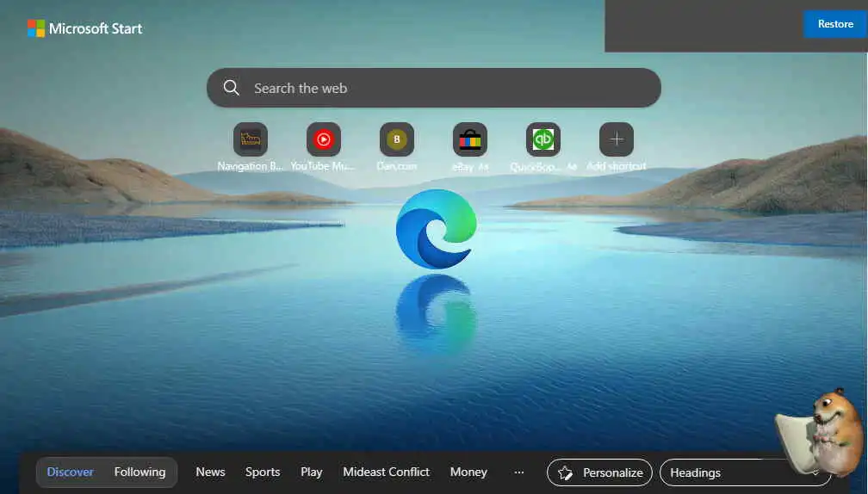The width and height of the screenshot is (868, 494).
Task: Focus the Search the web field
Action: click(x=434, y=88)
